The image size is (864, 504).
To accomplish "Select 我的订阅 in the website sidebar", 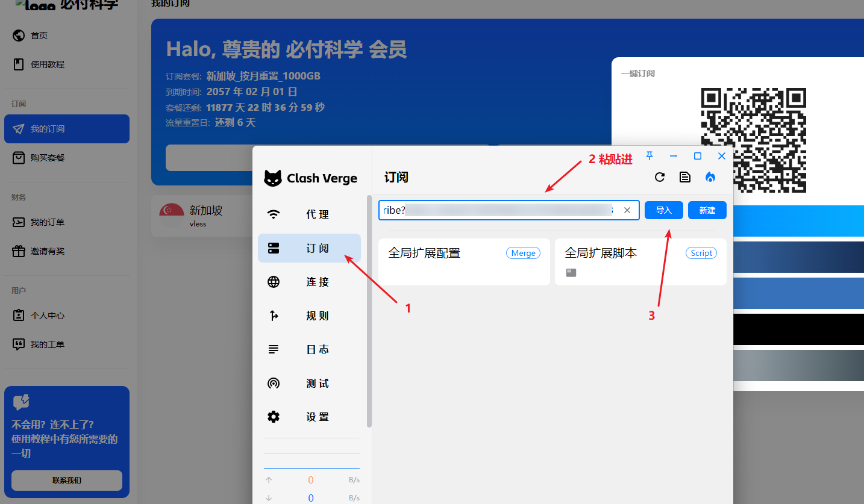I will [x=67, y=129].
